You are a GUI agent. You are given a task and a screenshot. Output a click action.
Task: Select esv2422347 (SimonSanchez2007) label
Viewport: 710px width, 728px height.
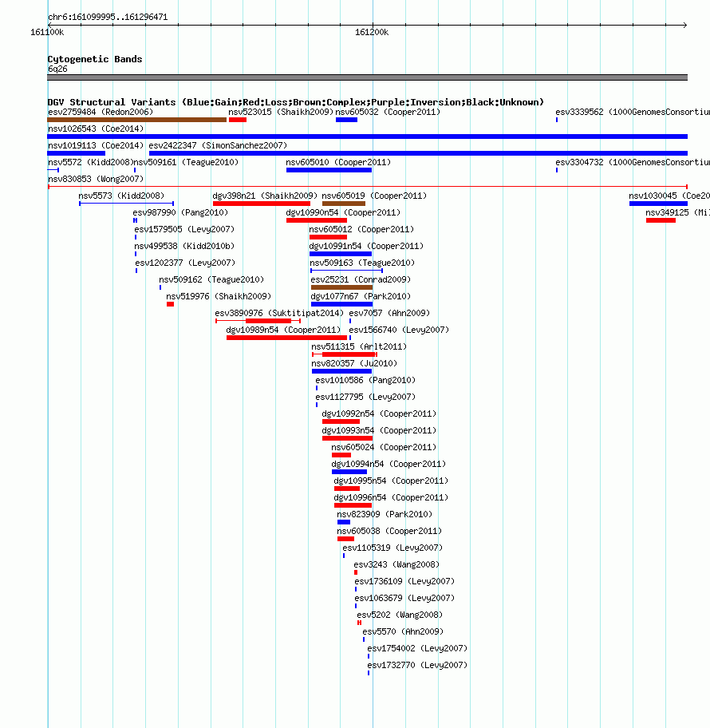pyautogui.click(x=218, y=145)
